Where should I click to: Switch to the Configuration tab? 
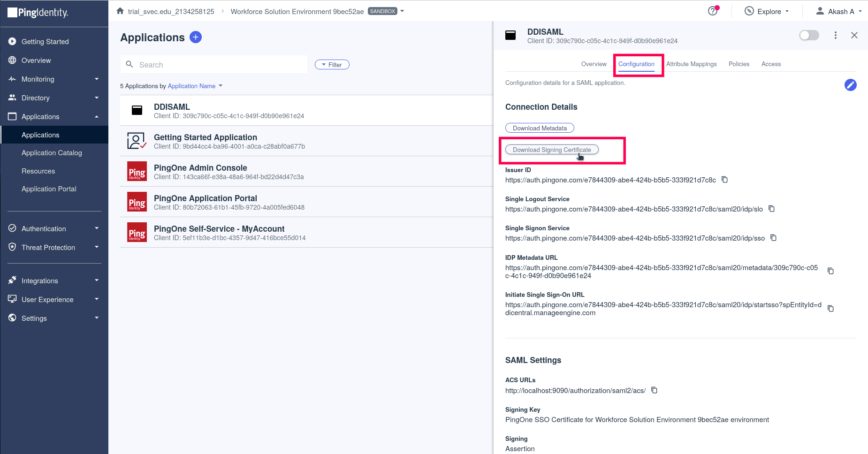click(x=636, y=64)
